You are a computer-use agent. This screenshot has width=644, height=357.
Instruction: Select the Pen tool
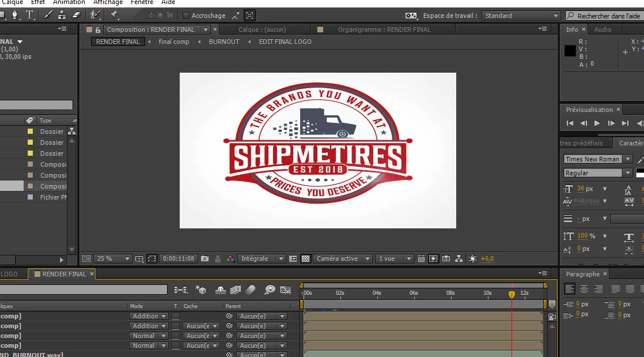pos(14,15)
